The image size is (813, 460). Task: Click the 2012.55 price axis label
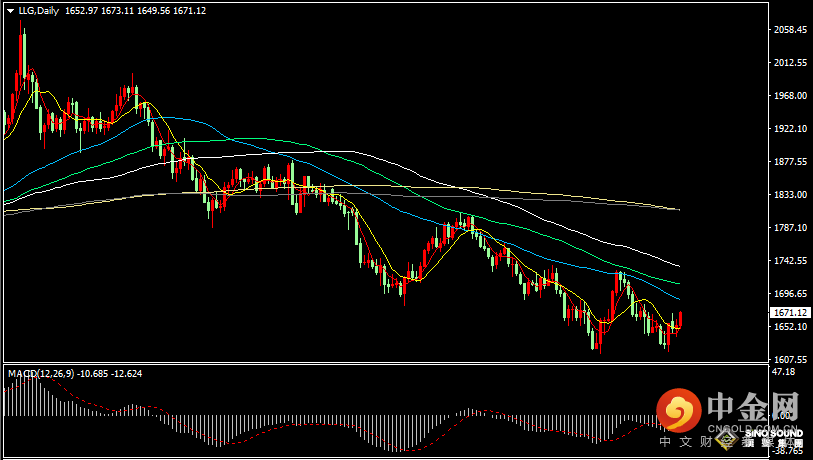(x=790, y=63)
